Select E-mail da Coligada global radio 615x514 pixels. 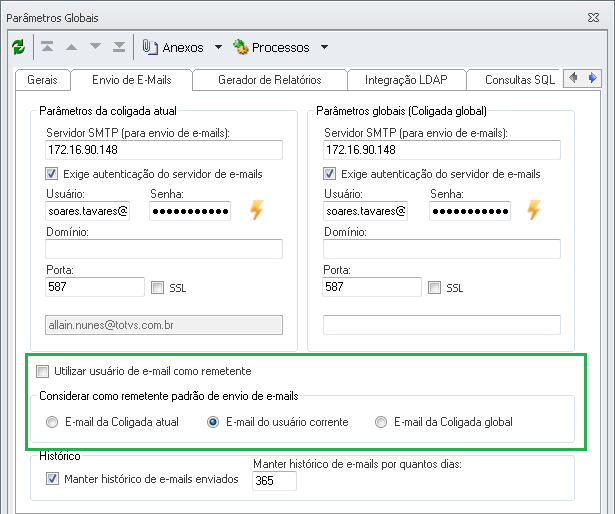point(380,422)
